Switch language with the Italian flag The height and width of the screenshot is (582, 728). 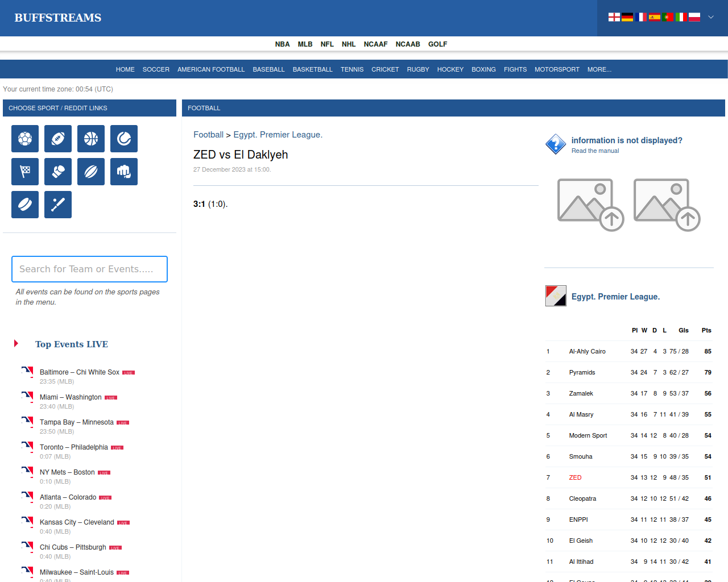tap(681, 17)
